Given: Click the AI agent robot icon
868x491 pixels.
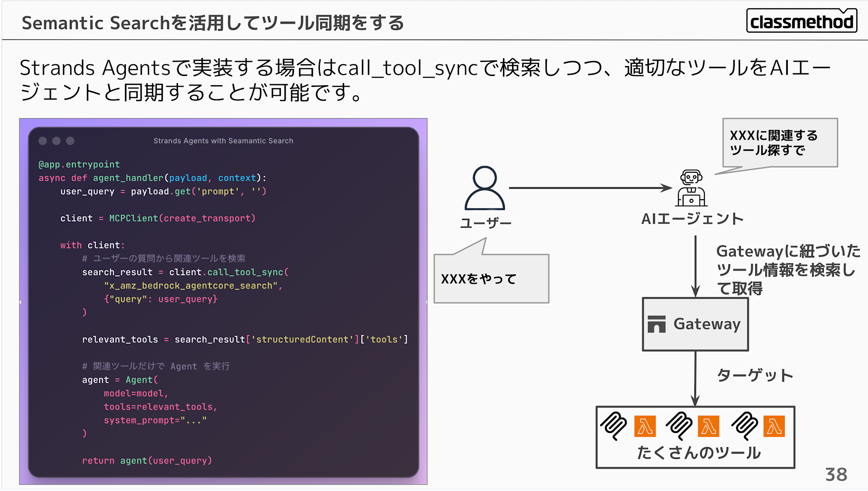Looking at the screenshot, I should click(691, 188).
